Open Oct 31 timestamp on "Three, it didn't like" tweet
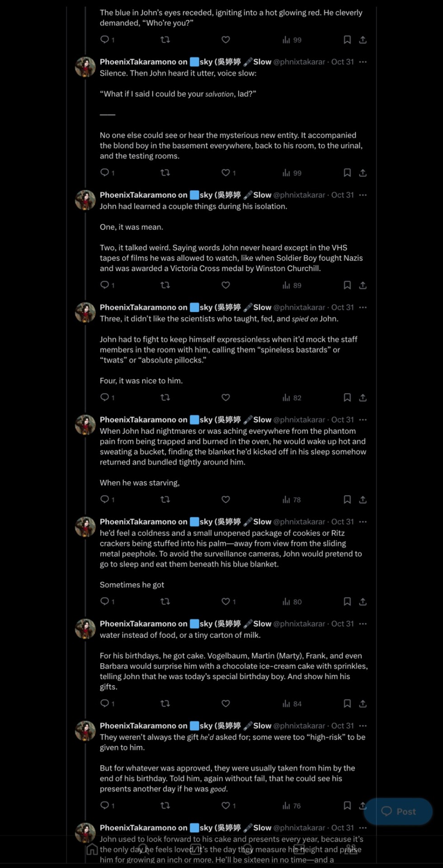 342,307
